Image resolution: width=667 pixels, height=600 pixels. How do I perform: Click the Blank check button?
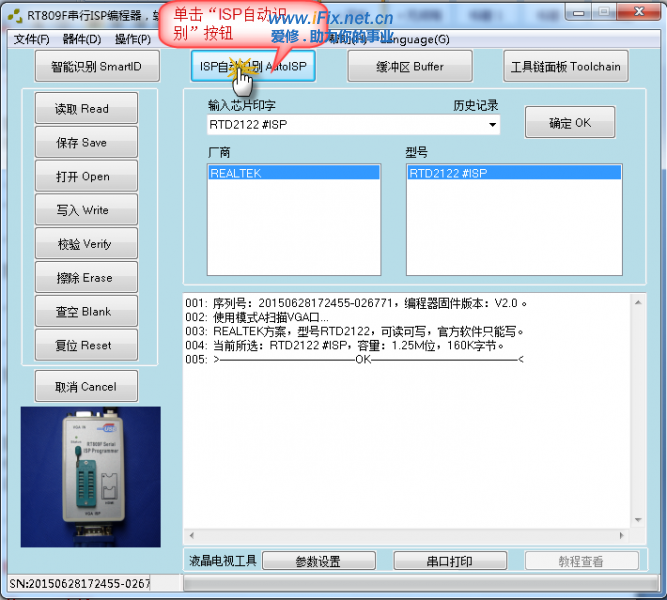click(86, 312)
